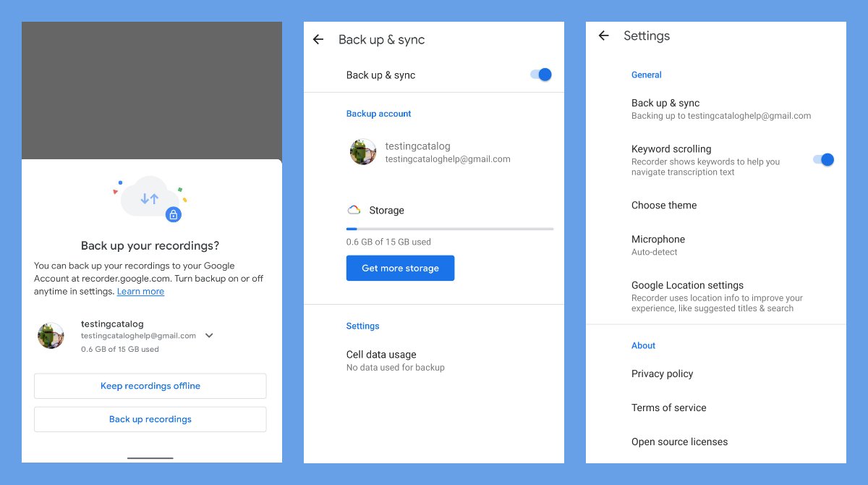Expand the testingcataloghelp account chooser chevron
Screen dimensions: 868x485
[209, 335]
